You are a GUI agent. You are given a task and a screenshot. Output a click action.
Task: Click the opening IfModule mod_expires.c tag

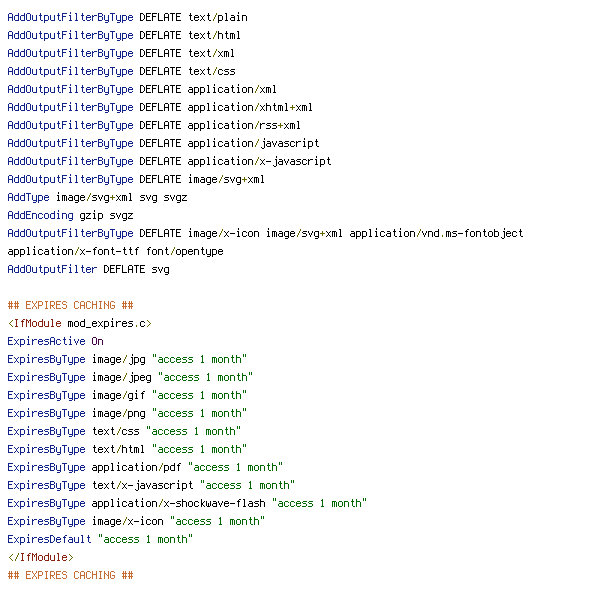coord(80,323)
